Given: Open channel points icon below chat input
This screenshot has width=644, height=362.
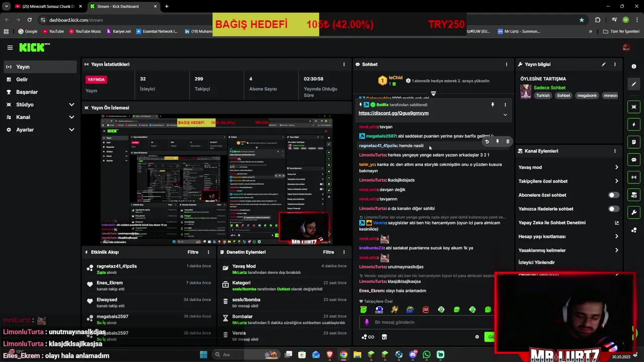Looking at the screenshot, I should (x=367, y=337).
